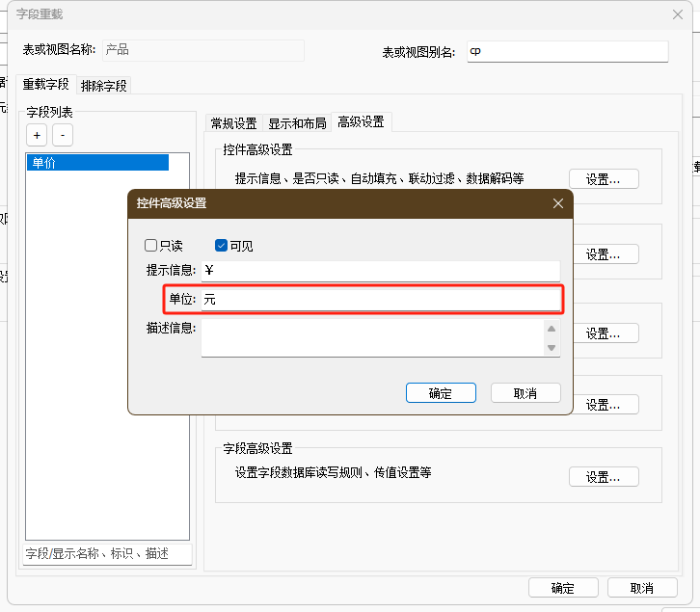Open 设置... for 字段高级设置 section

604,476
